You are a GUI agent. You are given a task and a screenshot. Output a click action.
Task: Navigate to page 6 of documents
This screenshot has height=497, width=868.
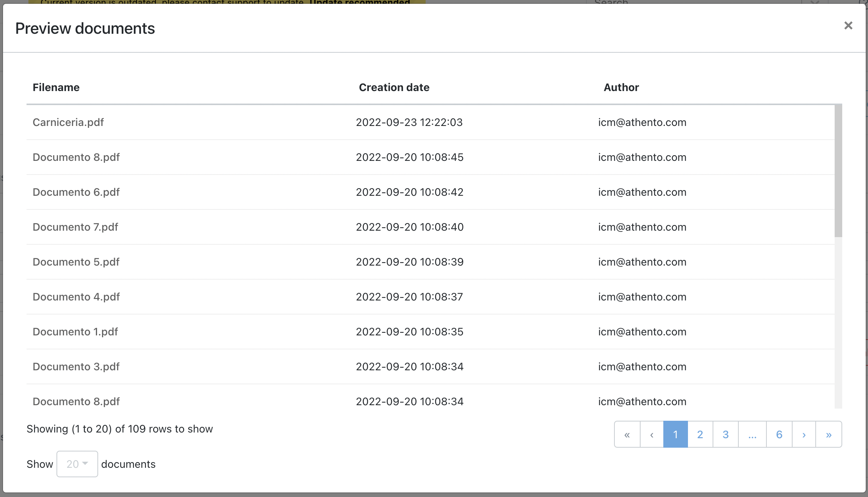pos(779,434)
